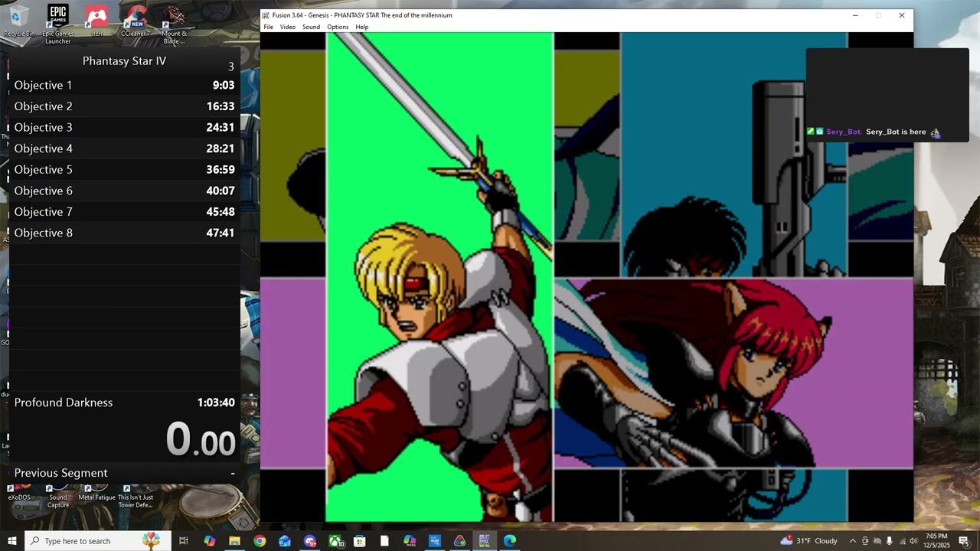Open Google Chrome from the taskbar
The image size is (980, 551).
260,541
